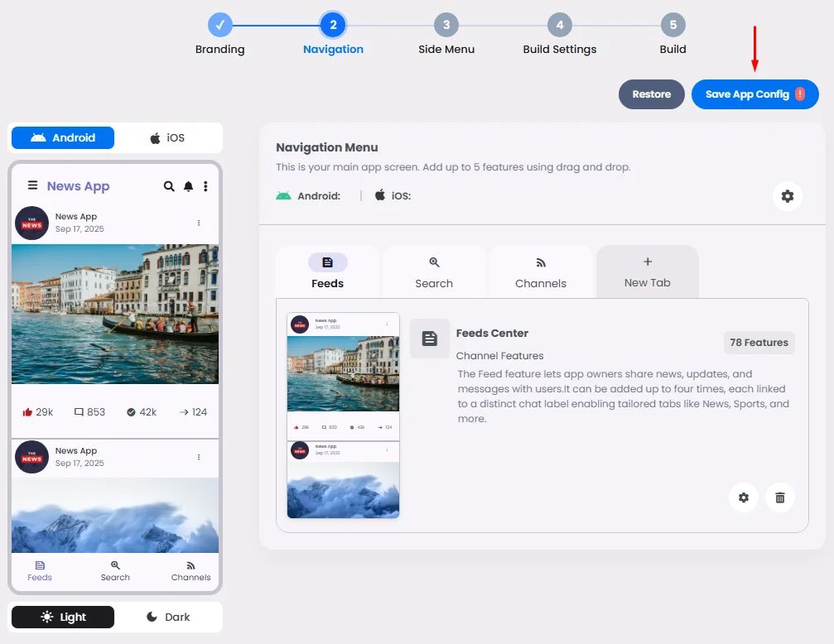Tap the Channels icon in preview bottom bar
This screenshot has width=834, height=644.
[190, 566]
